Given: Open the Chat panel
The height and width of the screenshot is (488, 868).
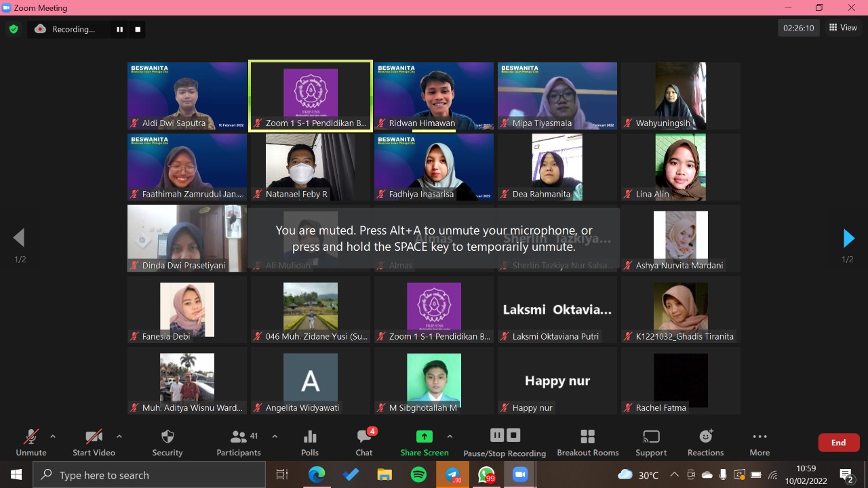Looking at the screenshot, I should click(x=364, y=442).
